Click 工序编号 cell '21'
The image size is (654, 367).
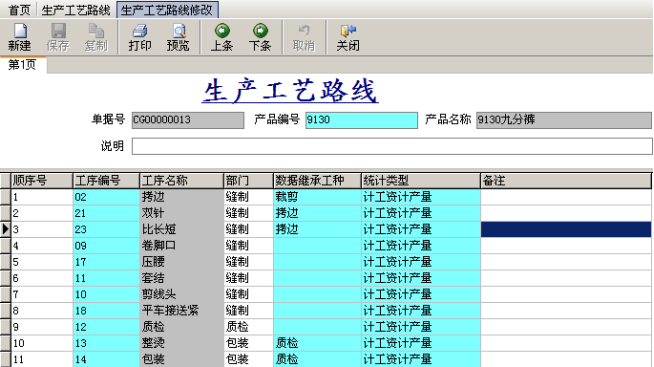106,213
